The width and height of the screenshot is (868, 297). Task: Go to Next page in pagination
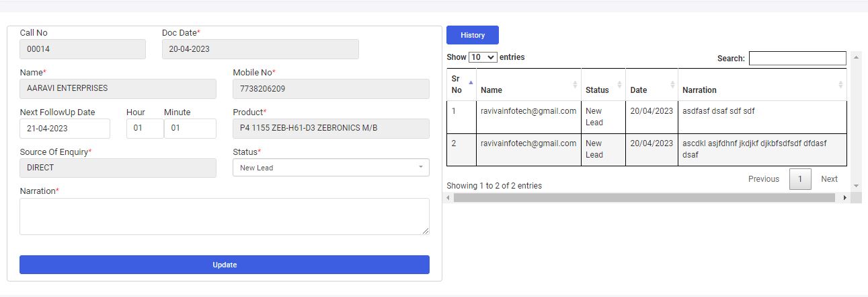coord(829,179)
